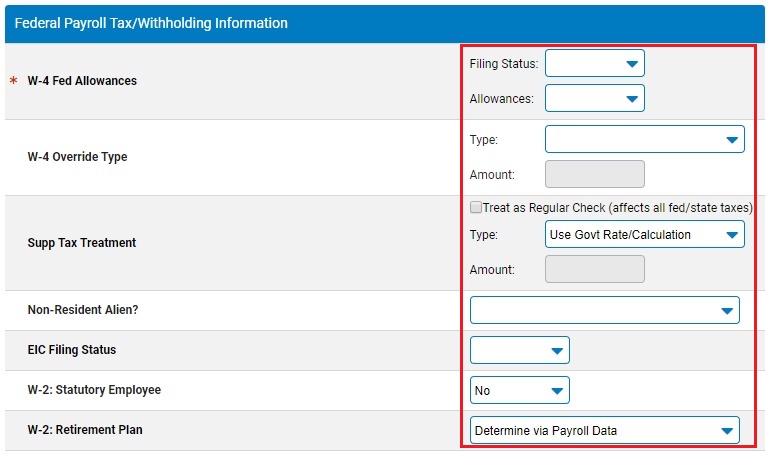This screenshot has width=772, height=464.
Task: Expand the W-4 Override Type dropdown
Action: tap(644, 139)
